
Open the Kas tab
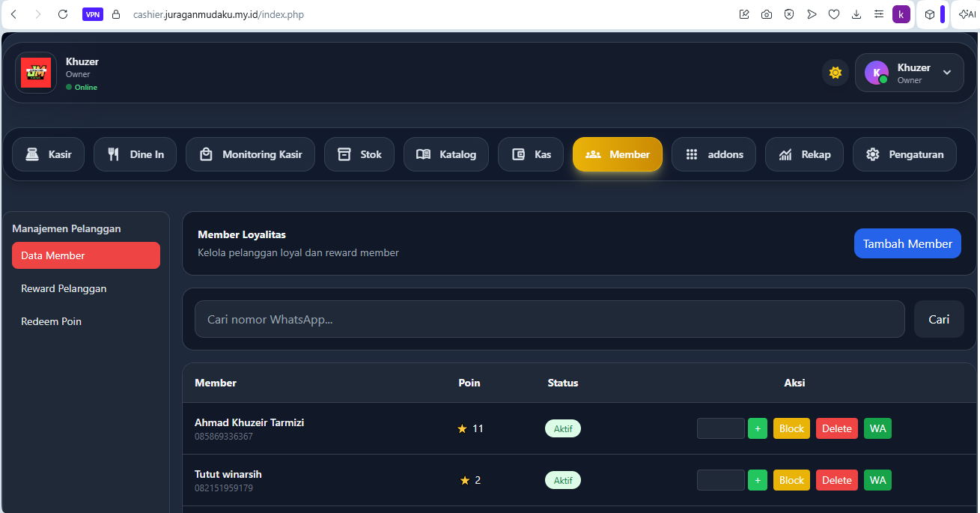tap(531, 154)
